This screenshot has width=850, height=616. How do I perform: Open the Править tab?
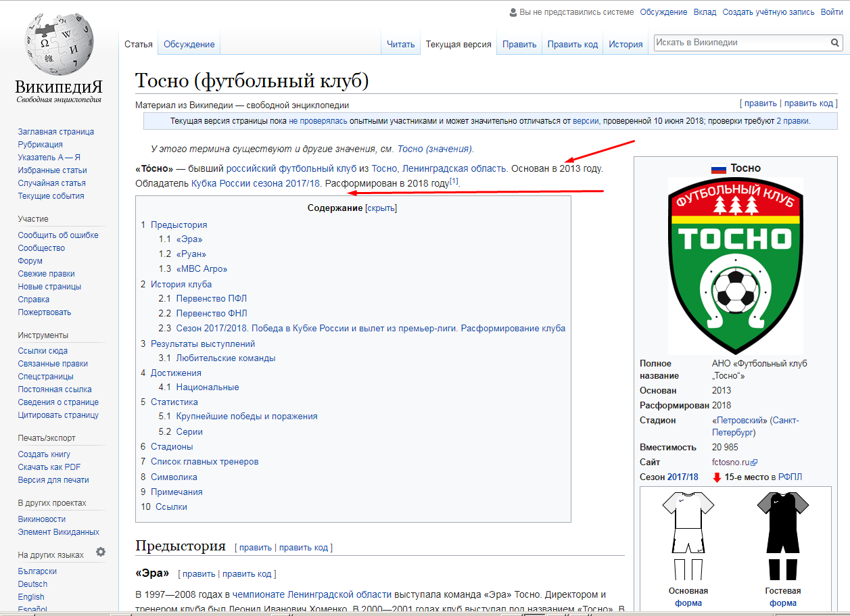(x=519, y=44)
